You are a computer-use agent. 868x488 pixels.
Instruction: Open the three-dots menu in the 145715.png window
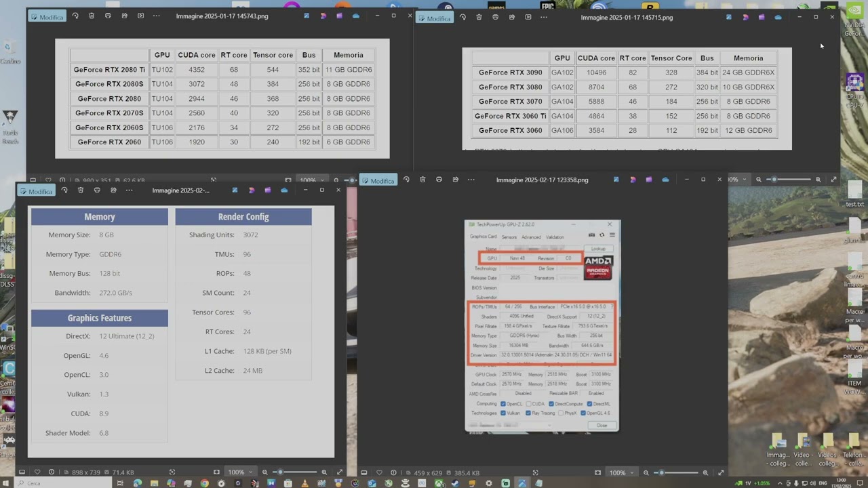(544, 18)
